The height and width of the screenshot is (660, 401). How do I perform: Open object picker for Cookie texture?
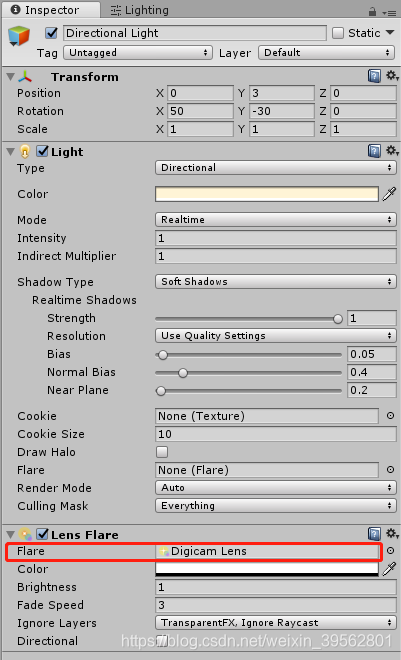[x=390, y=416]
